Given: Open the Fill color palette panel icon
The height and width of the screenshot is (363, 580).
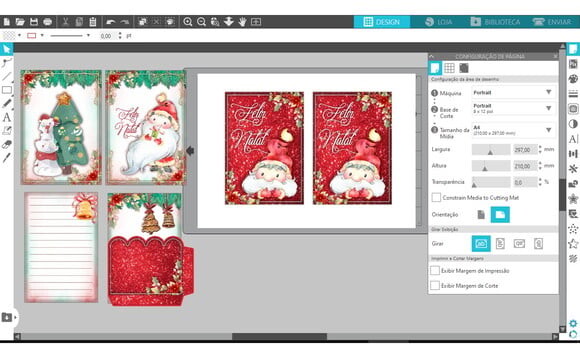Looking at the screenshot, I should (x=573, y=79).
